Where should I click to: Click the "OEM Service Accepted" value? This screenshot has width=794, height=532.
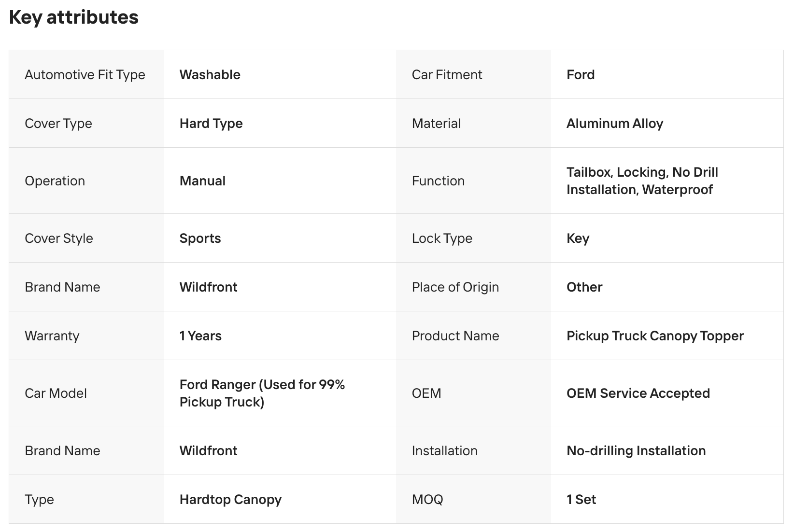pyautogui.click(x=638, y=393)
